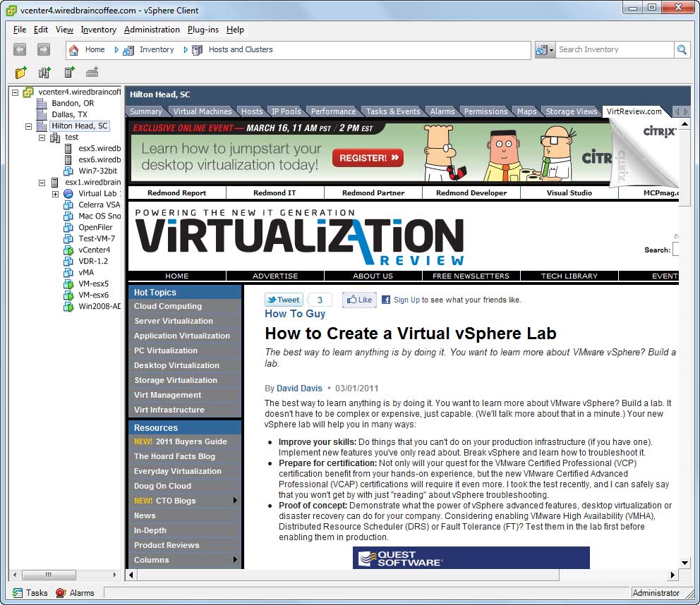The width and height of the screenshot is (700, 605).
Task: Click the New Cluster toolbar icon
Action: [44, 72]
